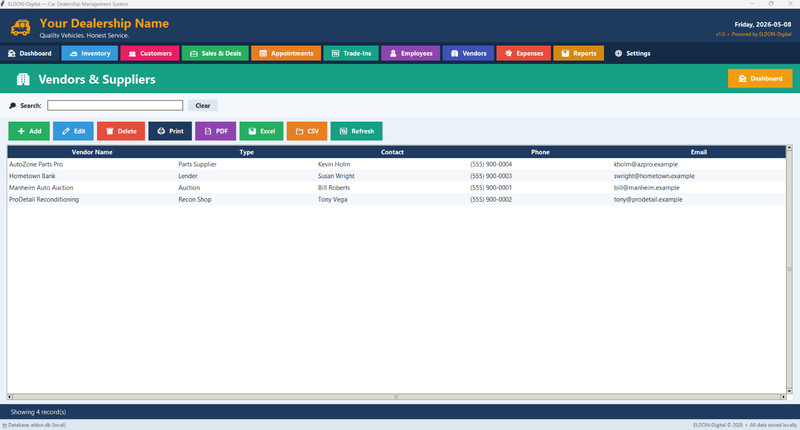
Task: Click the spreadsheet icon on Excel button
Action: point(252,131)
